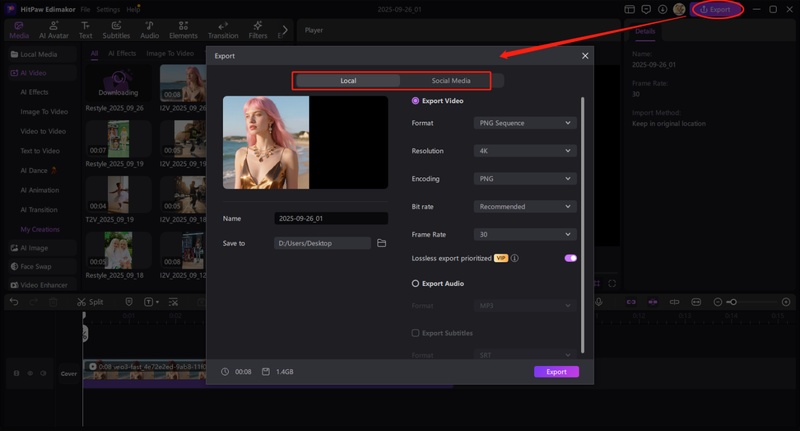Image resolution: width=800 pixels, height=431 pixels.
Task: Open the download center icon
Action: pos(662,9)
